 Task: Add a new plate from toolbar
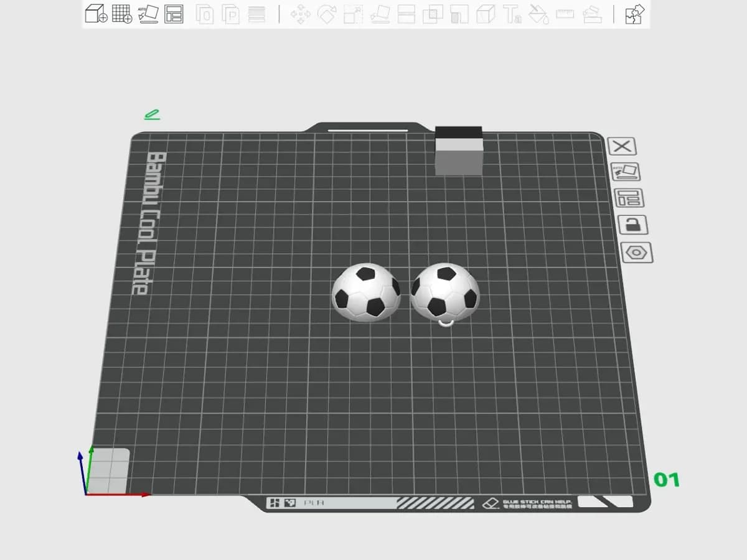[x=122, y=14]
